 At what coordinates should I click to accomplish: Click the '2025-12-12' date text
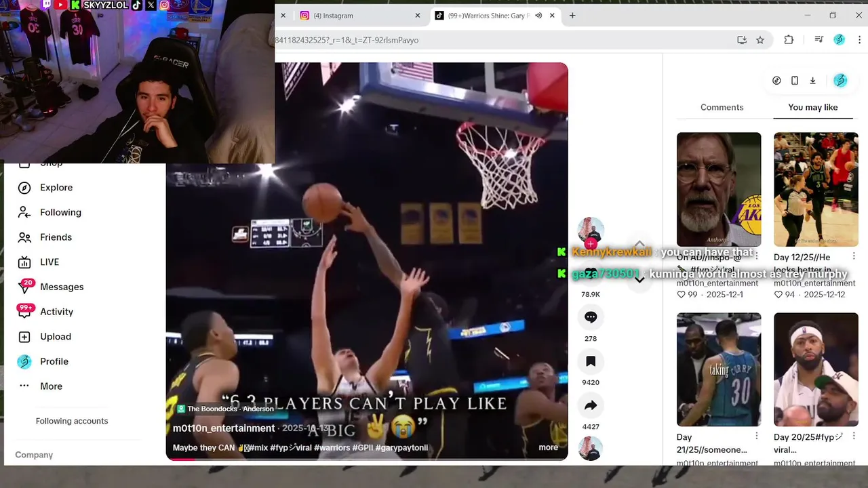(x=825, y=295)
